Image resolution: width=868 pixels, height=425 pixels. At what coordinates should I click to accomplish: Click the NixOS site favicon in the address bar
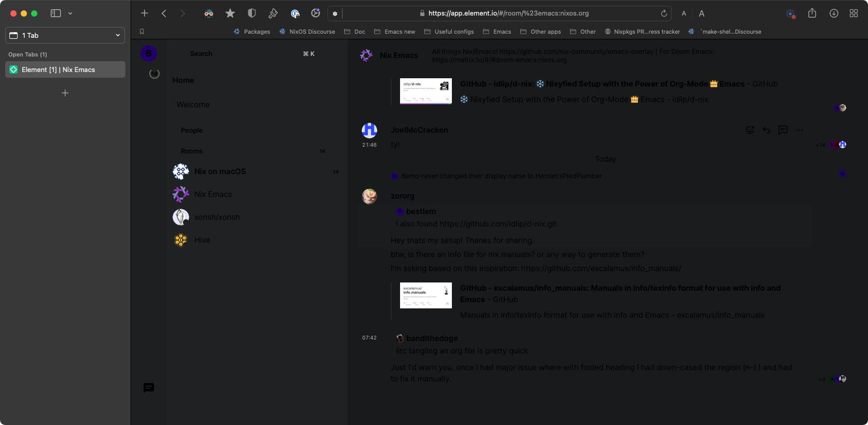(335, 13)
